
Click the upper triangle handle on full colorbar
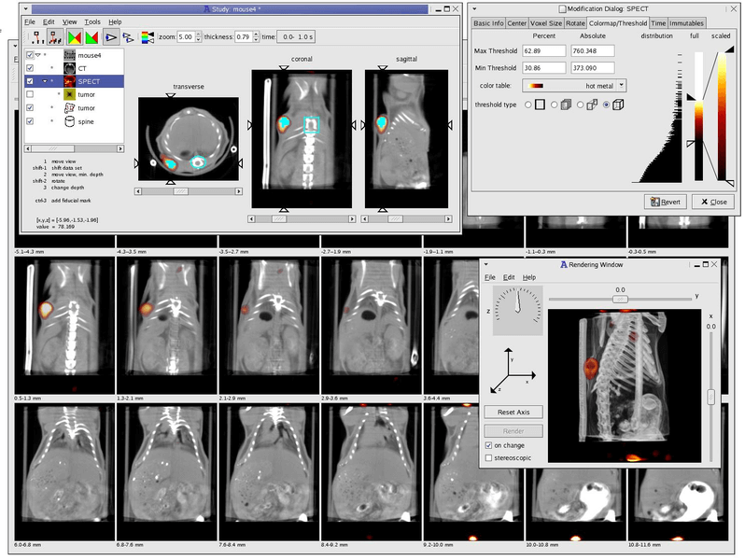point(691,97)
